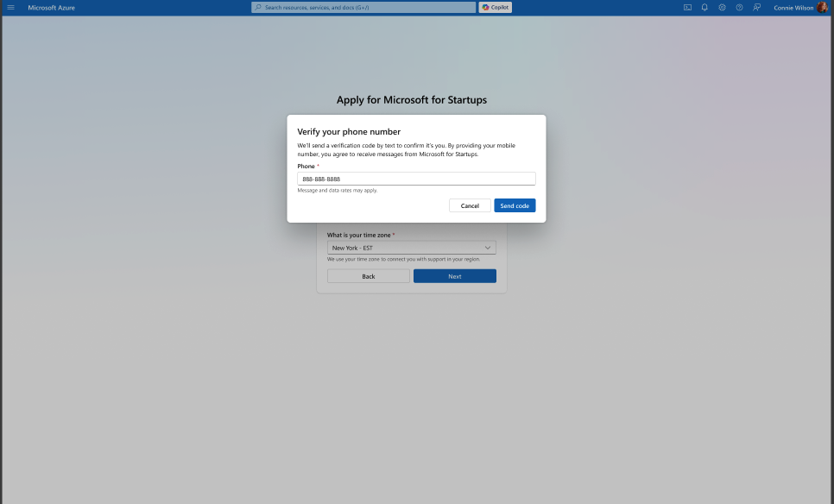Click 'Message and data rates may apply' text
Image resolution: width=834 pixels, height=504 pixels.
tap(338, 191)
